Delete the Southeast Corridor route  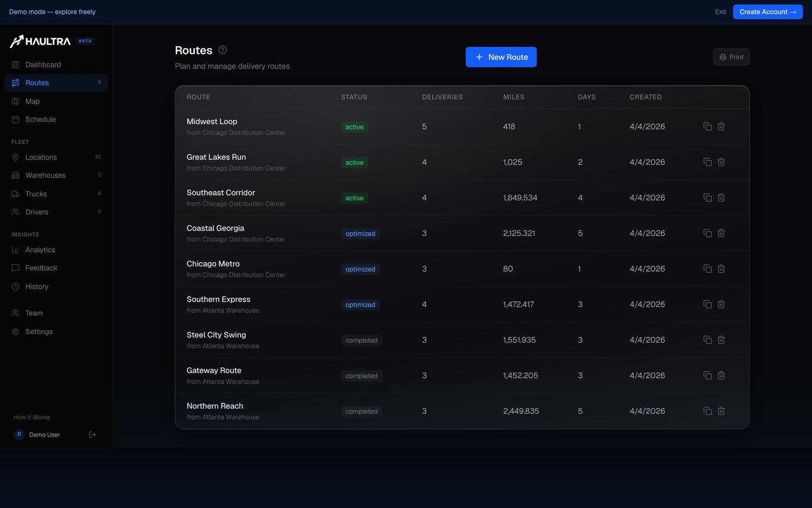[722, 197]
